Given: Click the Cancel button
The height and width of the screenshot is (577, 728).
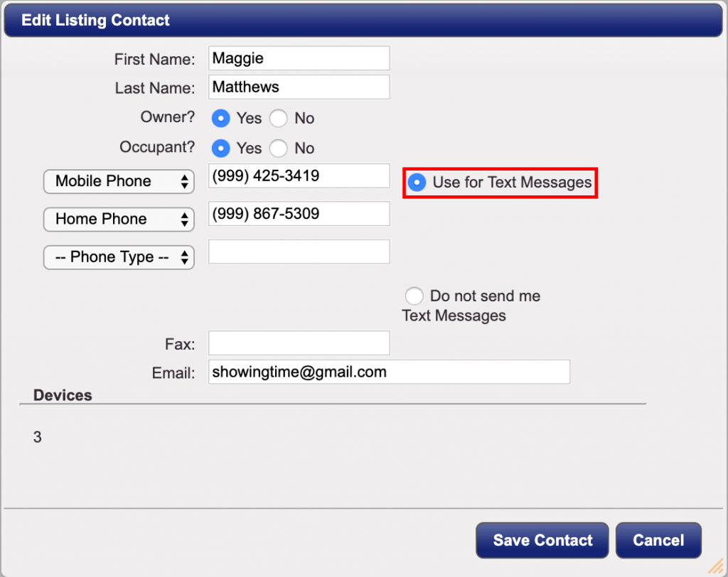Looking at the screenshot, I should click(x=658, y=540).
